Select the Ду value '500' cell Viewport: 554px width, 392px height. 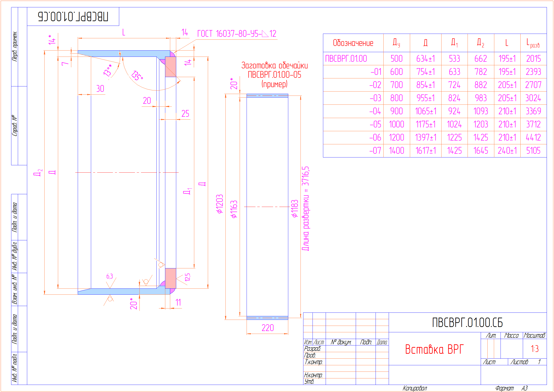click(397, 59)
